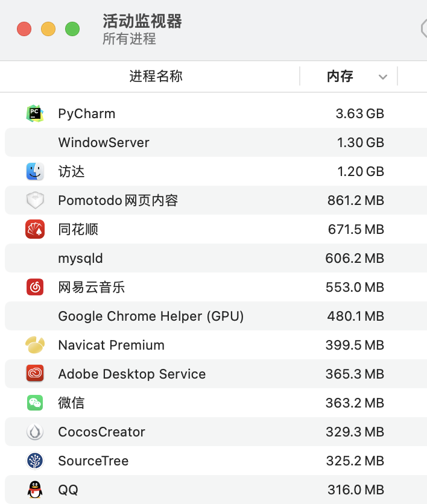
Task: Click the QQ penguin icon
Action: (x=35, y=490)
